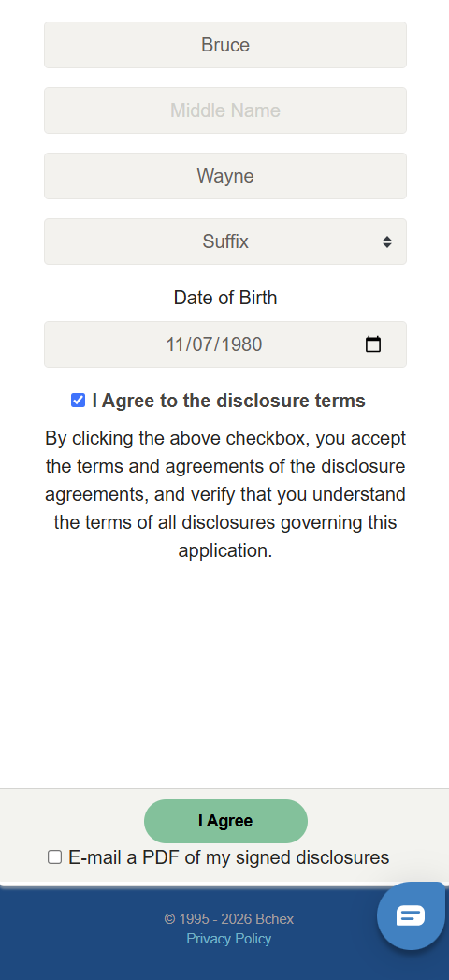Image resolution: width=449 pixels, height=980 pixels.
Task: Click the green I Agree button
Action: coord(225,821)
